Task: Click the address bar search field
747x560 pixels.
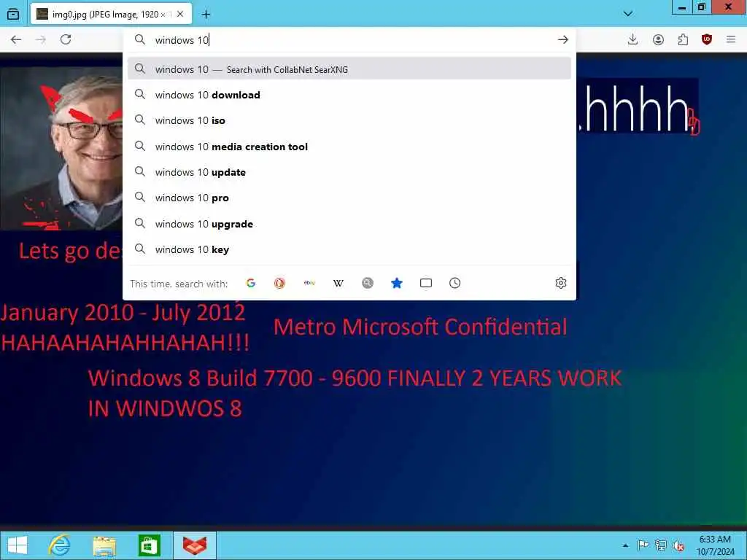Action: click(349, 40)
